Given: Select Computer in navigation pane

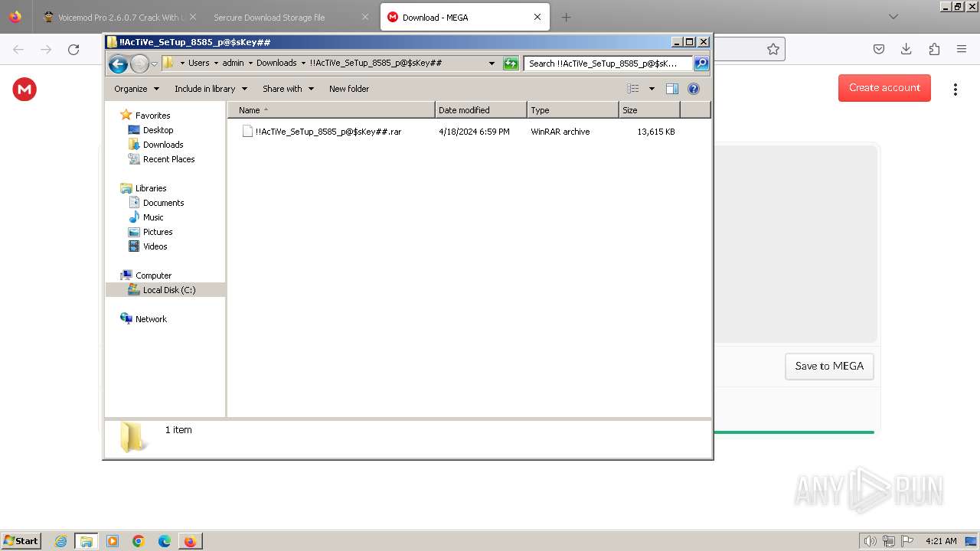Looking at the screenshot, I should pos(145,275).
